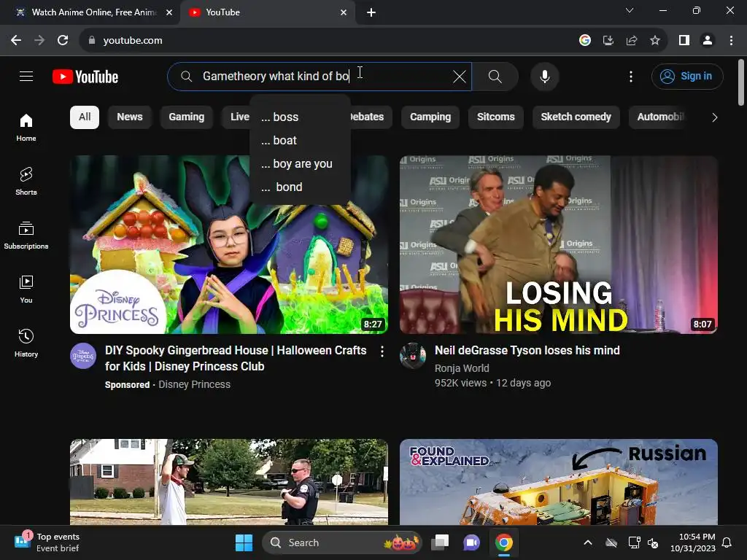Choose the '... boat' search suggestion

click(300, 141)
